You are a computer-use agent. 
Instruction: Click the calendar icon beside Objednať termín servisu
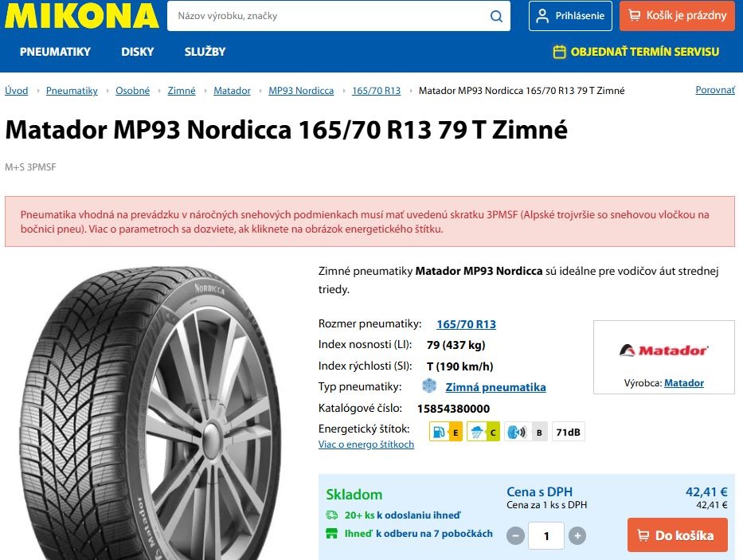(x=559, y=51)
